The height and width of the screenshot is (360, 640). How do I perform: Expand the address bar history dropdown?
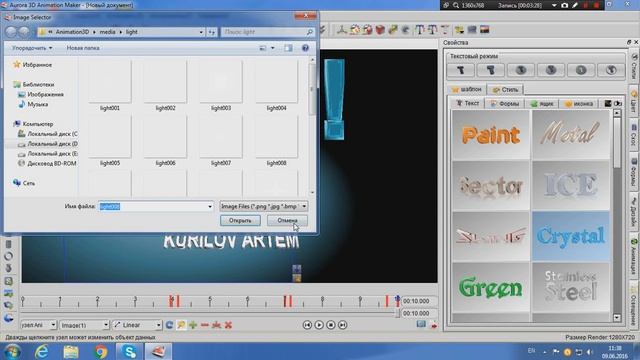[x=201, y=32]
